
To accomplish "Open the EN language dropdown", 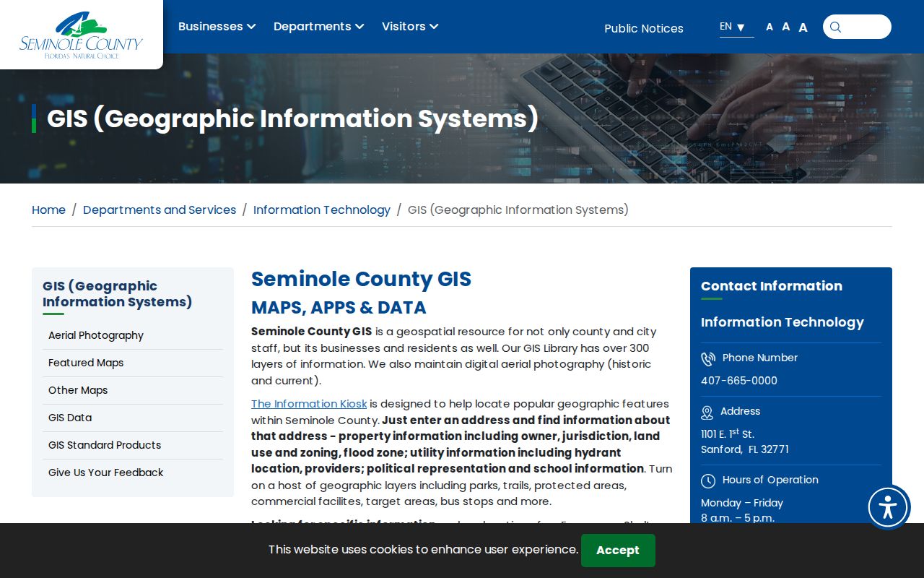I will (736, 27).
